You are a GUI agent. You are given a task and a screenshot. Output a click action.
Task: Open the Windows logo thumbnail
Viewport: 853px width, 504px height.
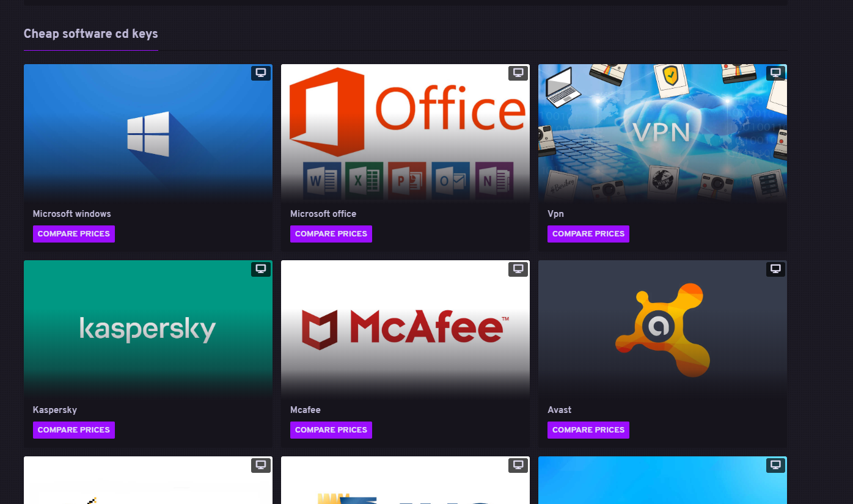pyautogui.click(x=148, y=134)
